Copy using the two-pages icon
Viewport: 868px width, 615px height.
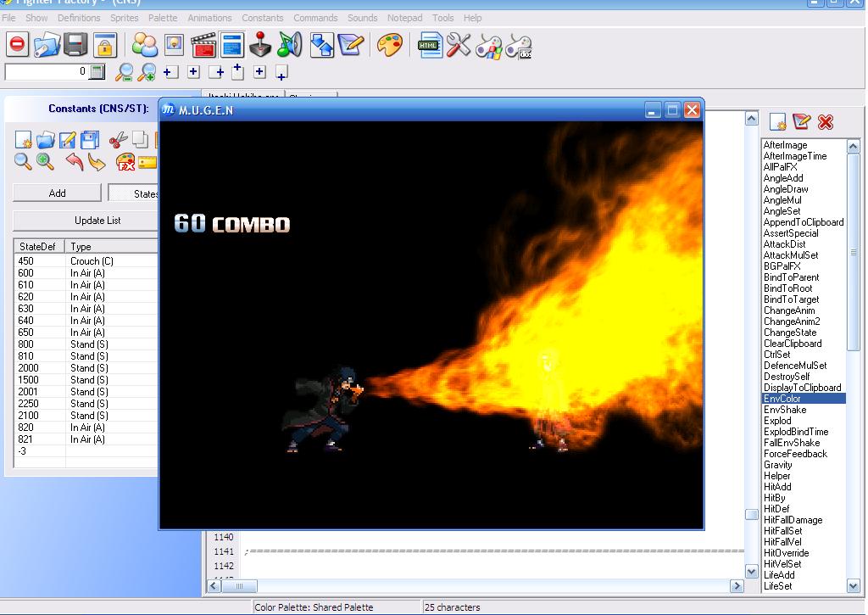(x=140, y=140)
